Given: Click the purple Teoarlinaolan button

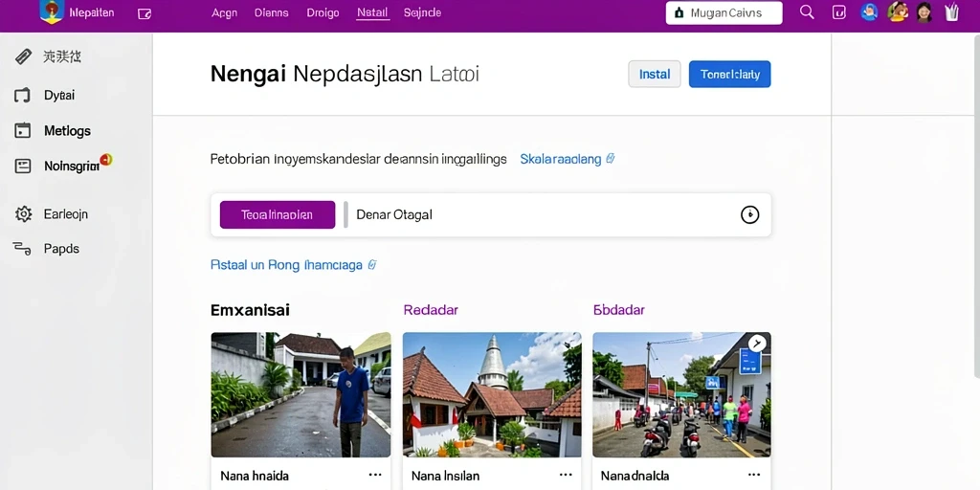Looking at the screenshot, I should [x=278, y=215].
